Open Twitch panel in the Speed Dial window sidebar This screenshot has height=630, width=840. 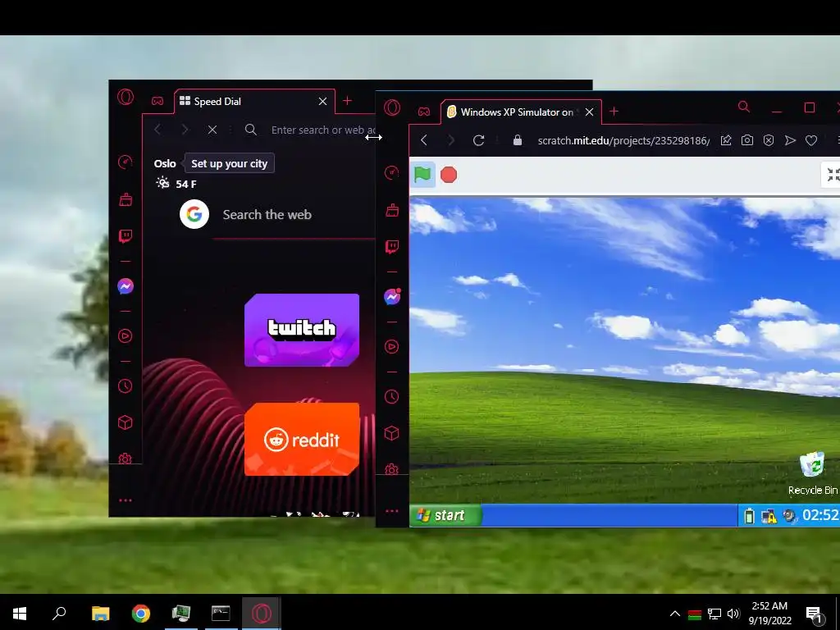tap(126, 236)
